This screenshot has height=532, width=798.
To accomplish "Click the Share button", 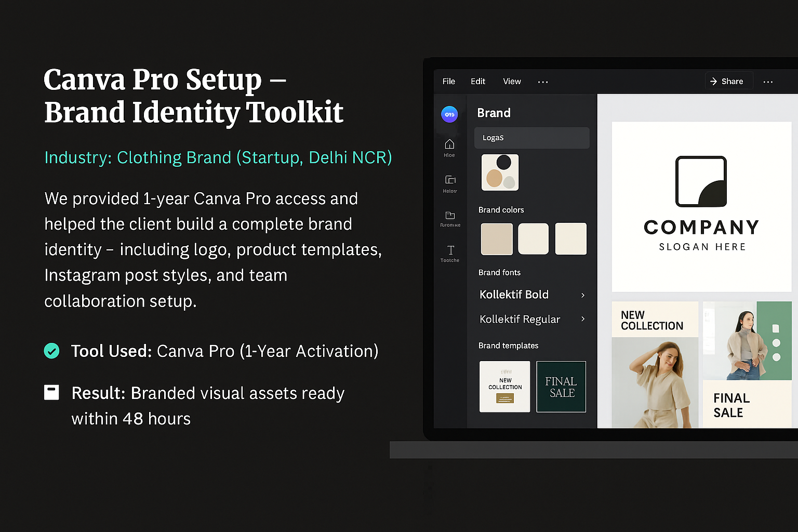I will pos(728,81).
